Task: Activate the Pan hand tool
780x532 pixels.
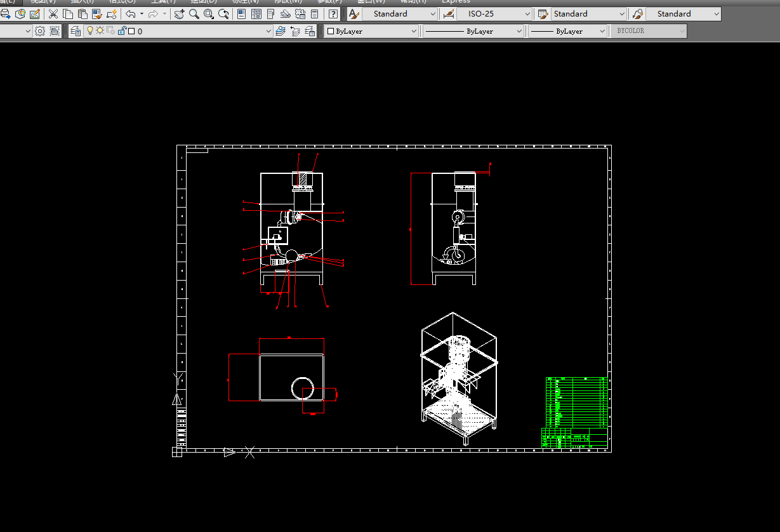Action: click(x=179, y=14)
